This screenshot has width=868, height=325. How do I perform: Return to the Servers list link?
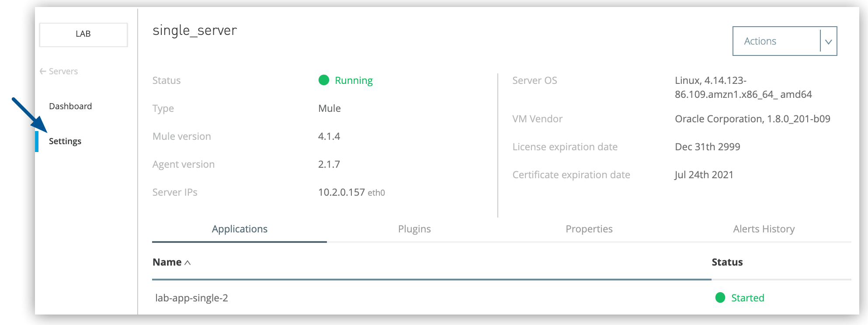pos(63,71)
